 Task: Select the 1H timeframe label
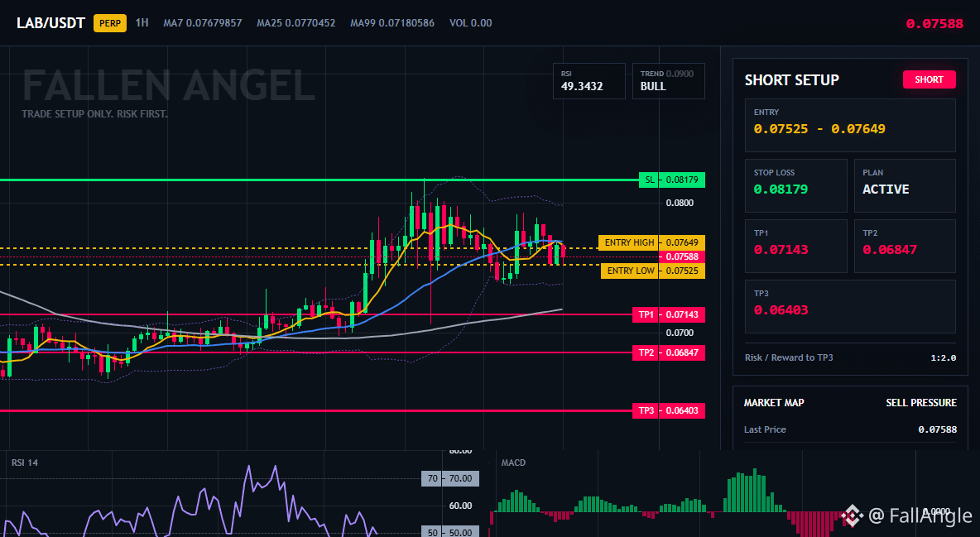(x=142, y=22)
